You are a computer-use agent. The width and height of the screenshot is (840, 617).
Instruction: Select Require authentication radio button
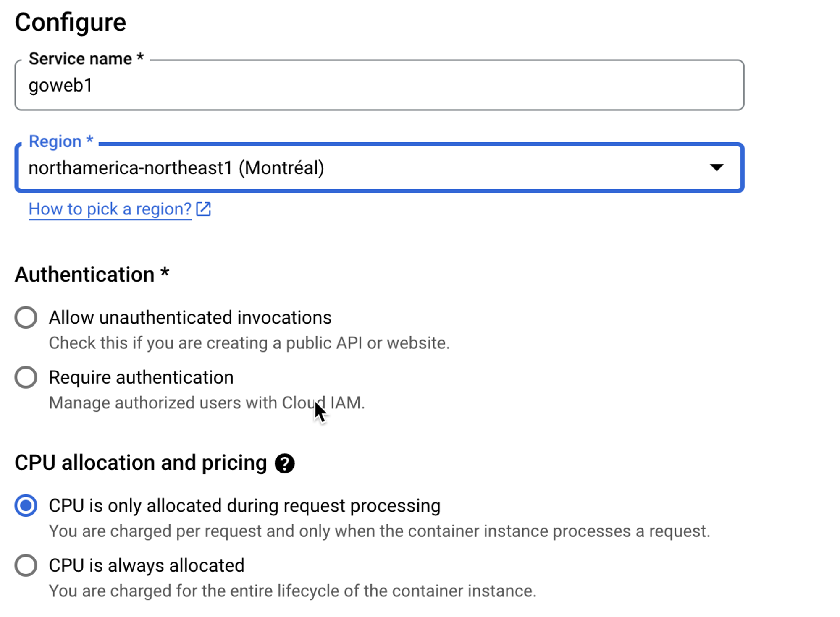point(26,377)
